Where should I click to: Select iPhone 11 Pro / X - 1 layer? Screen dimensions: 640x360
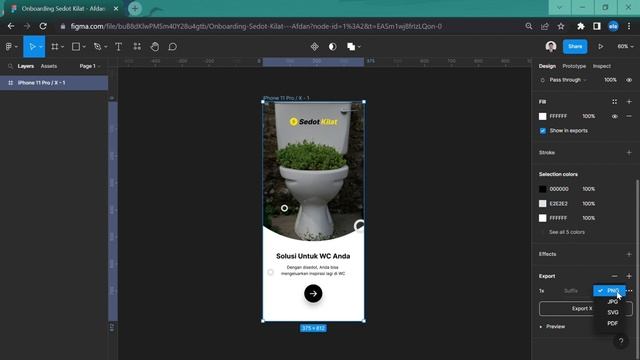54,83
